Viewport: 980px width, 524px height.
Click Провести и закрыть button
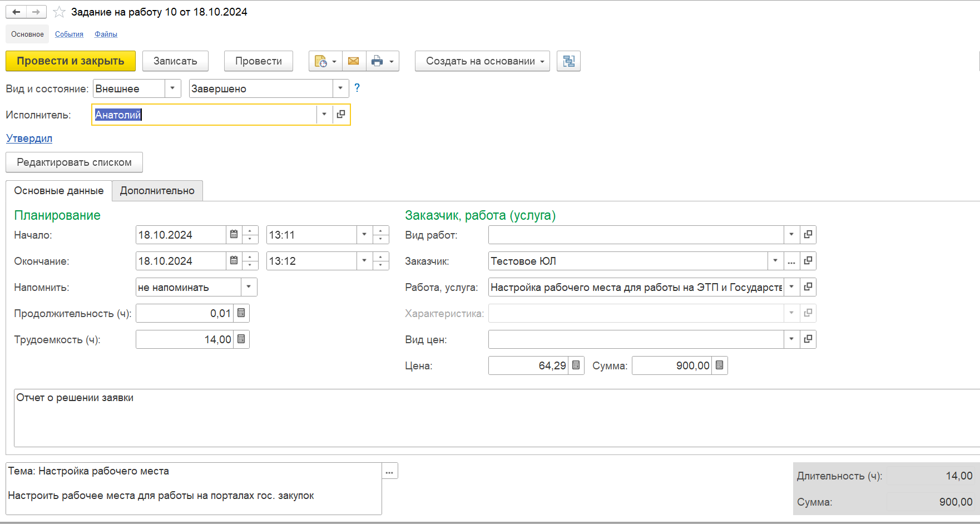71,61
